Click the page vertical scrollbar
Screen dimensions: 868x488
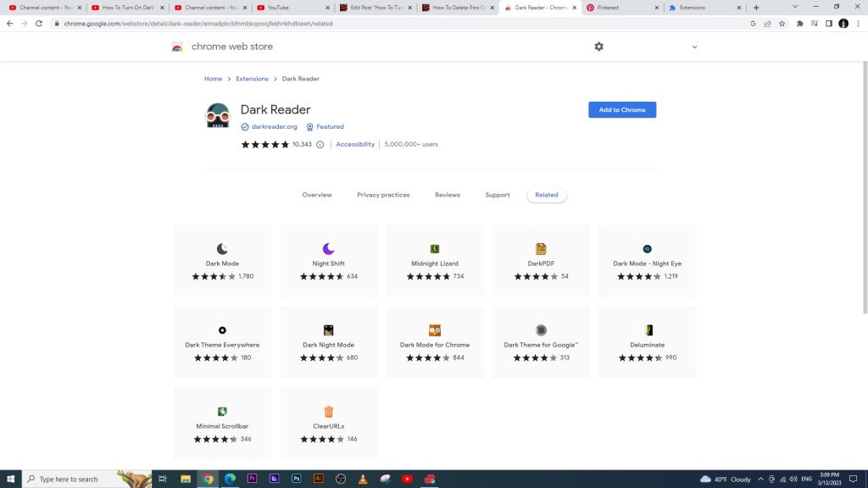tap(865, 188)
